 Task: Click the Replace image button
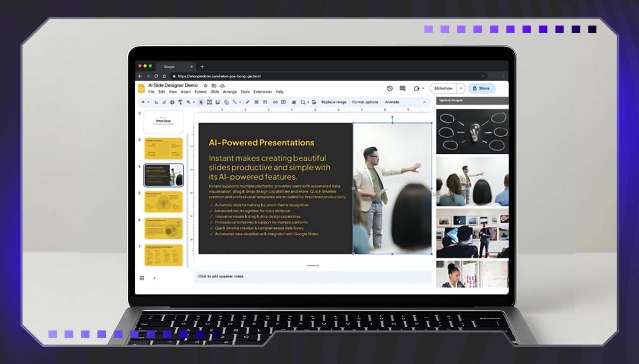(334, 102)
